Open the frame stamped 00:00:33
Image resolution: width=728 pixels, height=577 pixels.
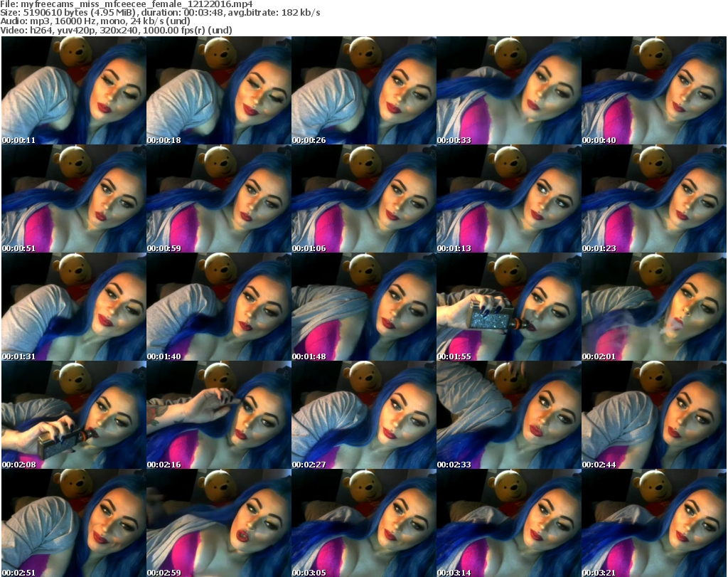coord(509,90)
